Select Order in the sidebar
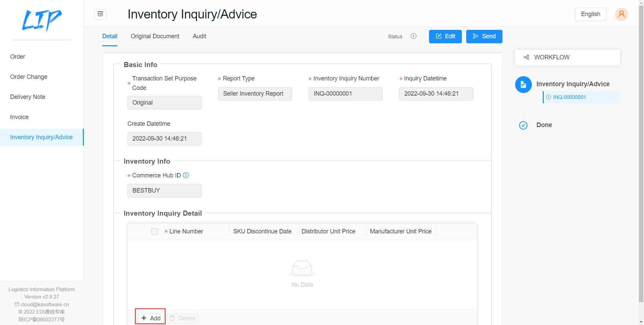644x325 pixels. (x=42, y=57)
